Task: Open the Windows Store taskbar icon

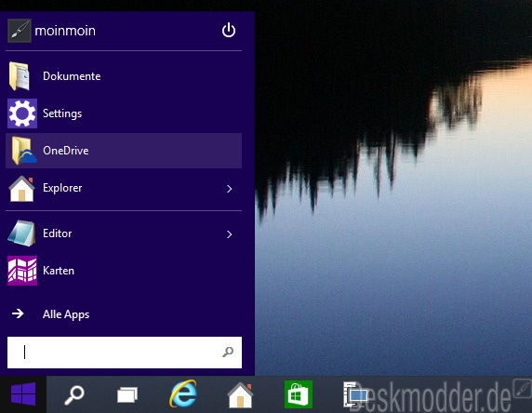Action: (299, 394)
